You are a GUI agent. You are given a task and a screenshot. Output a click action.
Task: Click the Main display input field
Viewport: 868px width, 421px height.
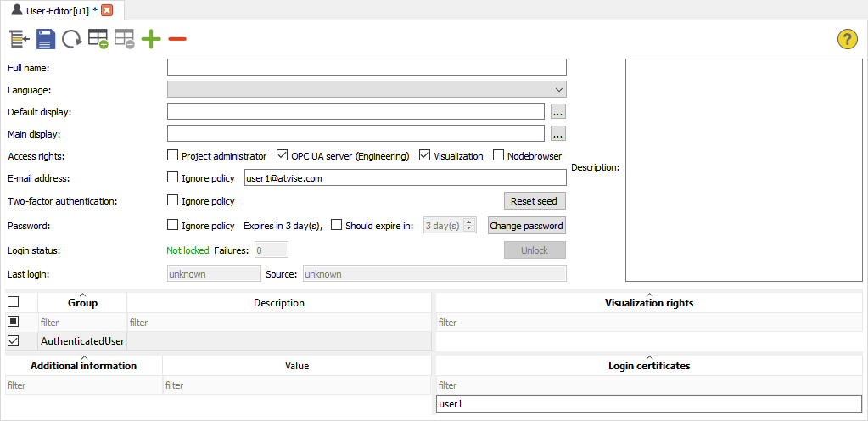coord(356,133)
